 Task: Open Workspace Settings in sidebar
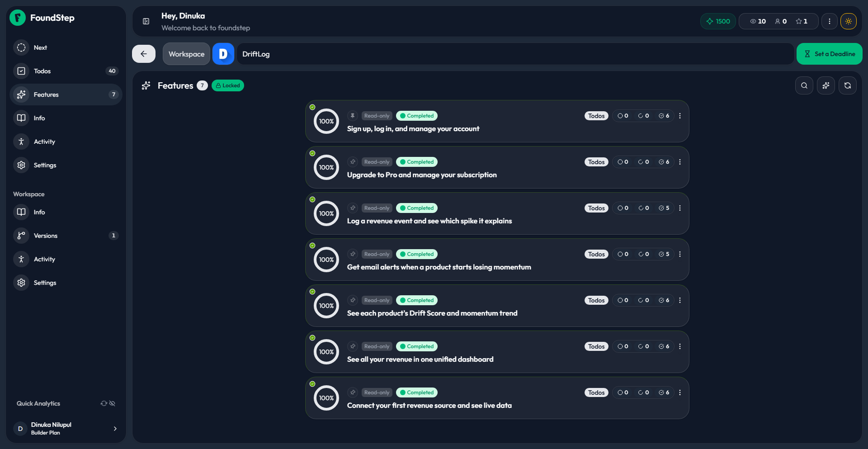[66, 283]
